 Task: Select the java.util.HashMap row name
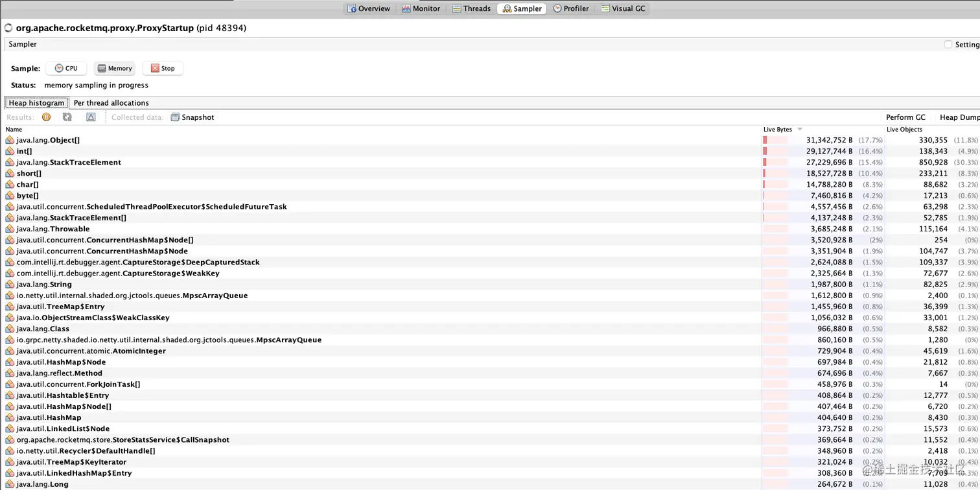(x=49, y=417)
